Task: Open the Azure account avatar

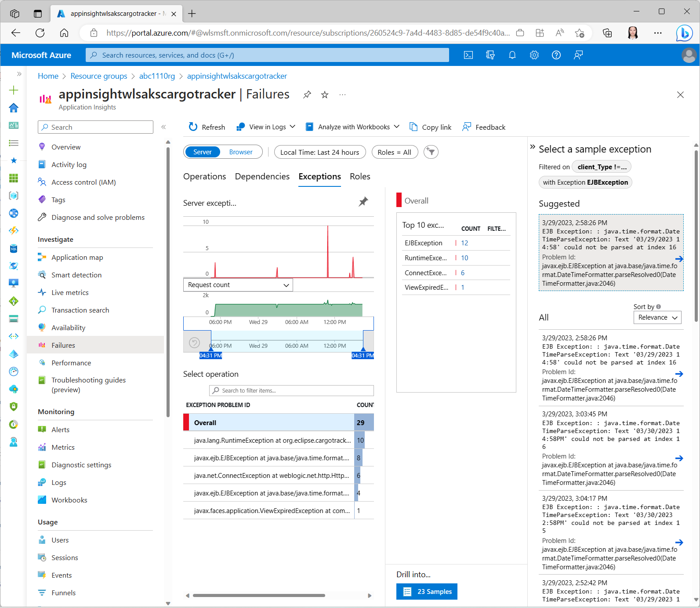Action: coord(689,55)
